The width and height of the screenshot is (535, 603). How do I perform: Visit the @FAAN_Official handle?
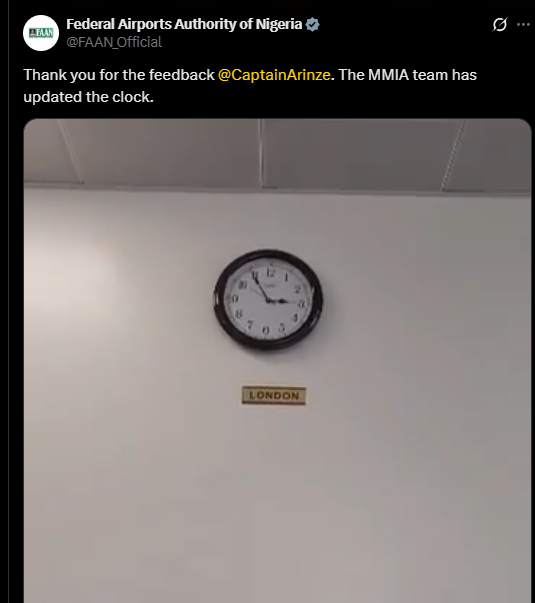(114, 42)
